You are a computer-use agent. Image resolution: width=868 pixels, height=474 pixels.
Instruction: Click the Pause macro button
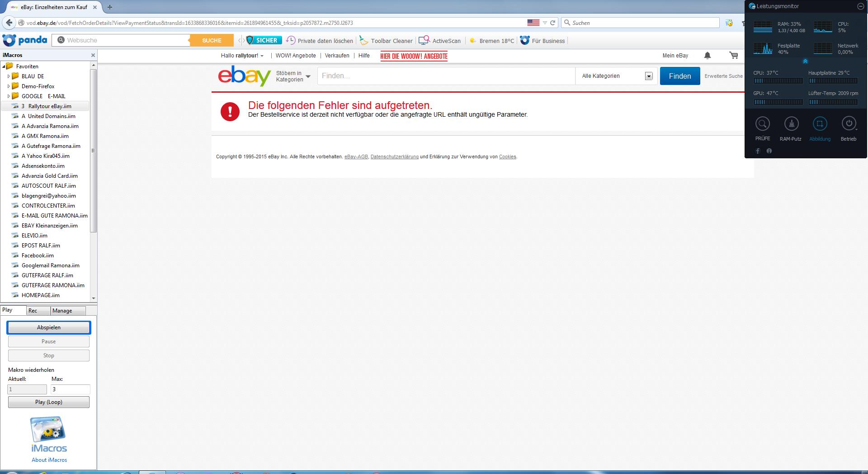coord(49,341)
